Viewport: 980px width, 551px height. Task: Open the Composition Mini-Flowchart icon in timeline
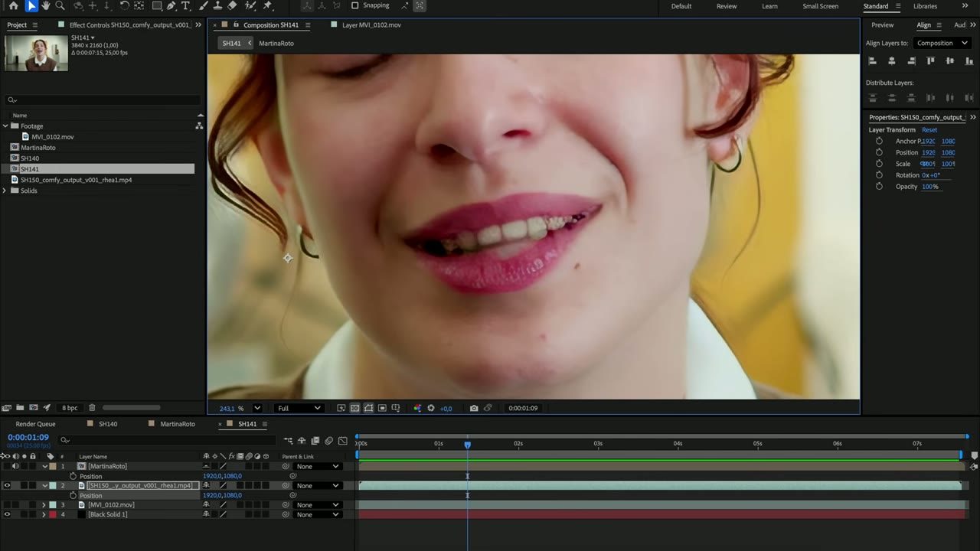pyautogui.click(x=288, y=440)
